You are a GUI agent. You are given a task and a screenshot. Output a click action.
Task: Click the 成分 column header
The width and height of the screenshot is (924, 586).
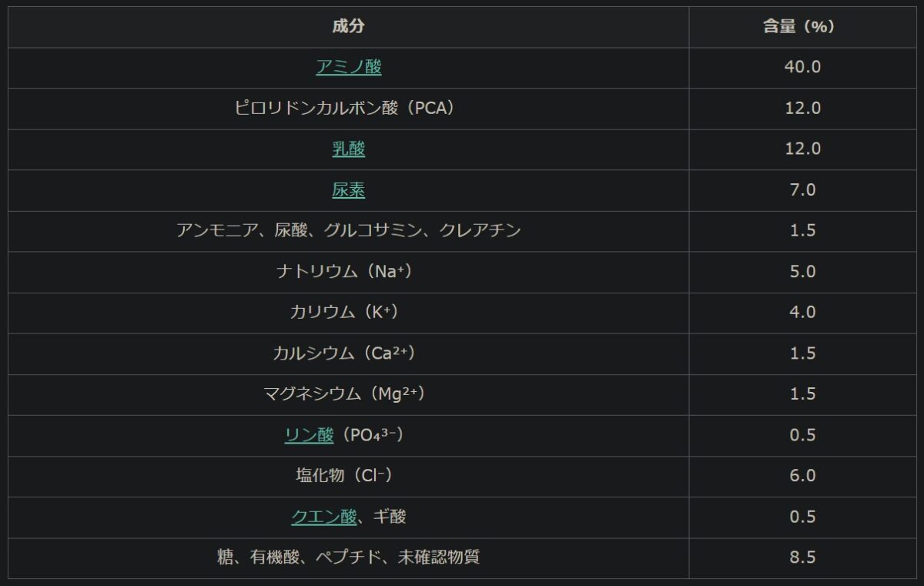click(348, 27)
